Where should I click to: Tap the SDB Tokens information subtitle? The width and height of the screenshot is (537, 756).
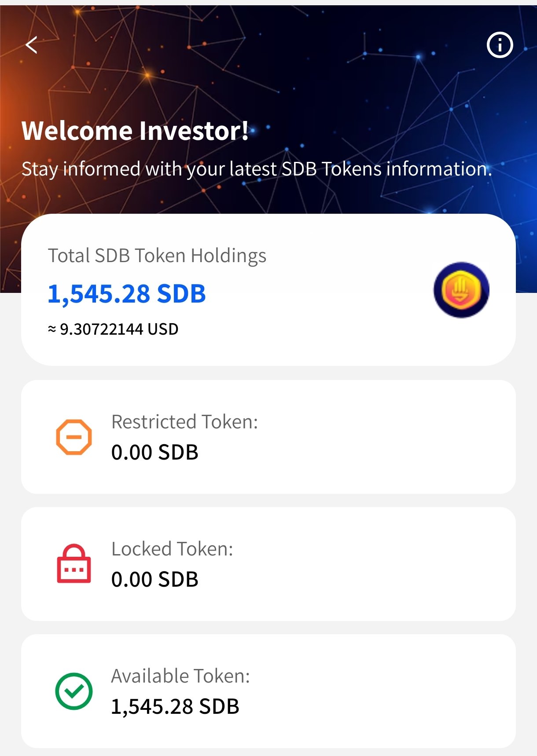tap(257, 169)
